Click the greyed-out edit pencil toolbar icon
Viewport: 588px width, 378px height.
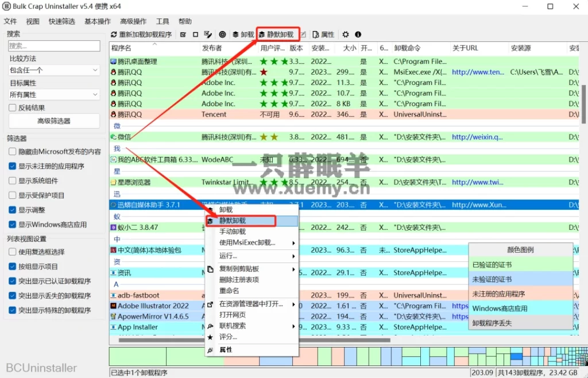click(x=303, y=34)
